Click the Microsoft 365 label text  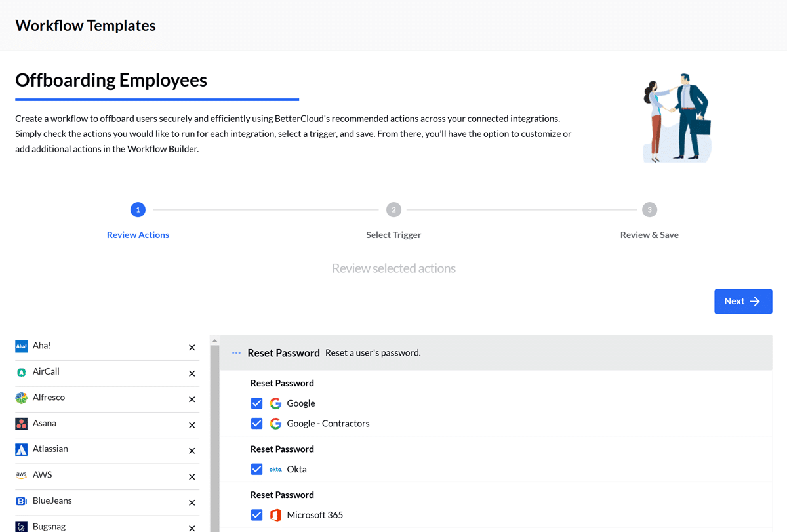pyautogui.click(x=315, y=515)
